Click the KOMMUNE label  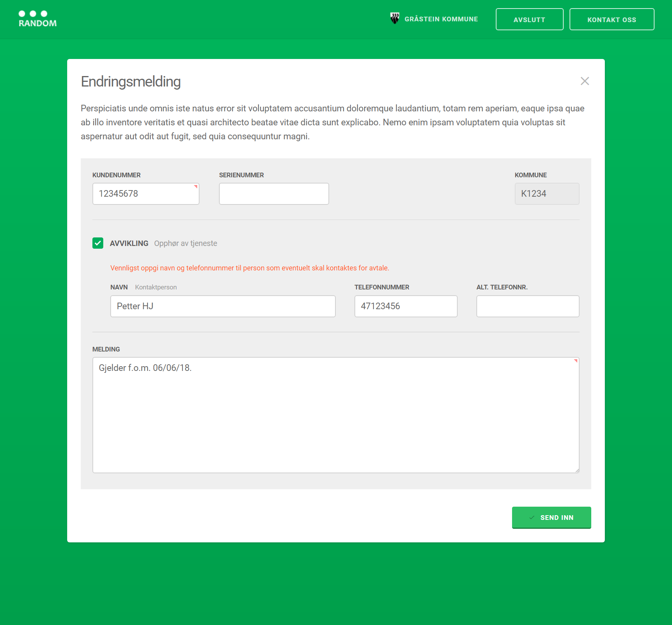(x=531, y=175)
